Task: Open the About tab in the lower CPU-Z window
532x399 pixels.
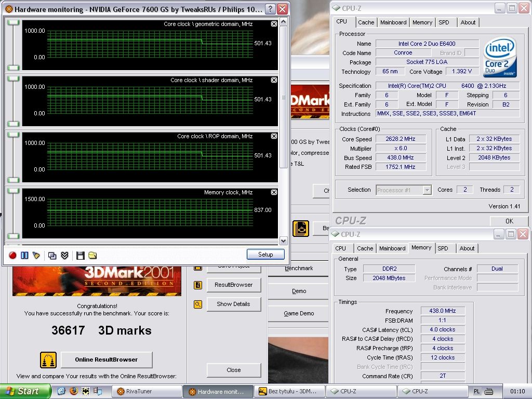Action: pyautogui.click(x=467, y=248)
